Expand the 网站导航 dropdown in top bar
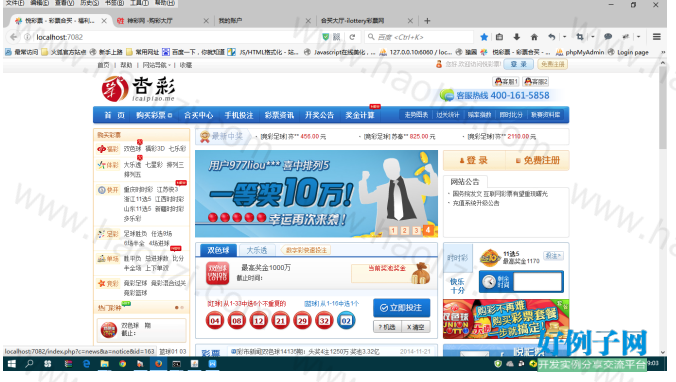The height and width of the screenshot is (382, 676). tap(156, 65)
